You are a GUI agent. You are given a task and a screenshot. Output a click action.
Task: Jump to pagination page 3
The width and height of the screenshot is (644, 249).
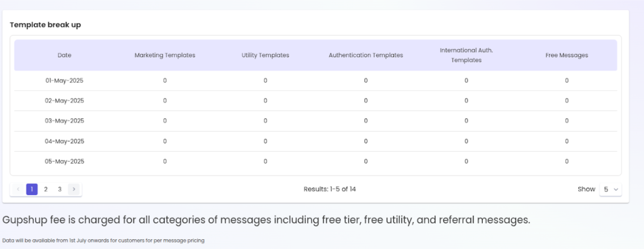point(60,189)
